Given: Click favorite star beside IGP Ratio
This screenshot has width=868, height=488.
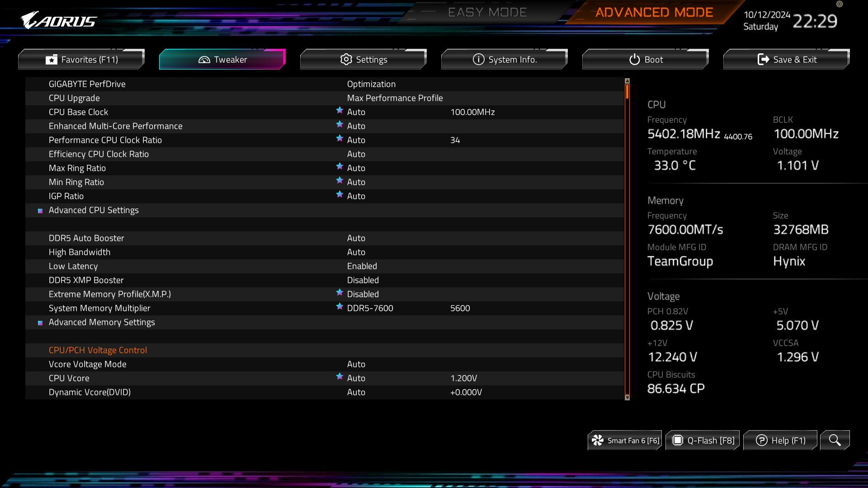Looking at the screenshot, I should point(340,194).
